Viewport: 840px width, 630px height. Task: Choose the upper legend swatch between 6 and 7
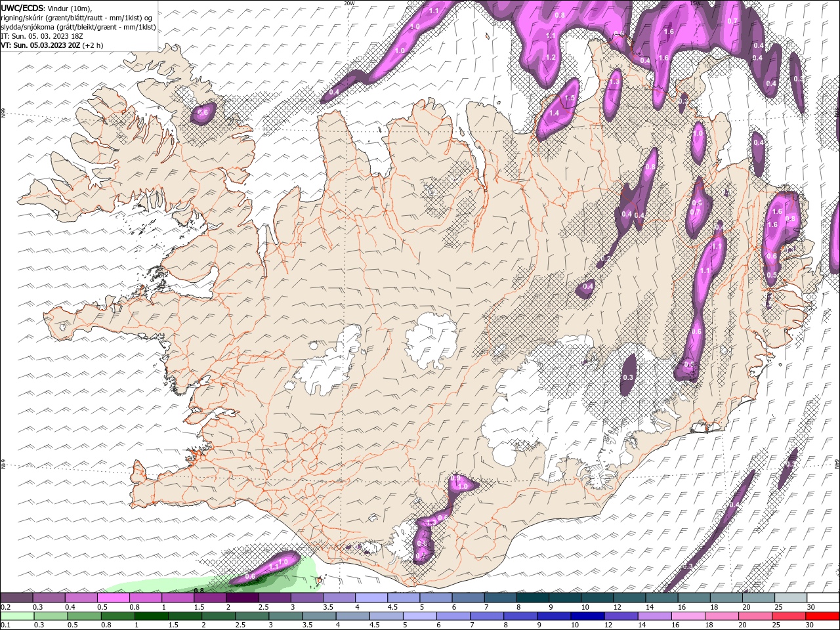[468, 597]
